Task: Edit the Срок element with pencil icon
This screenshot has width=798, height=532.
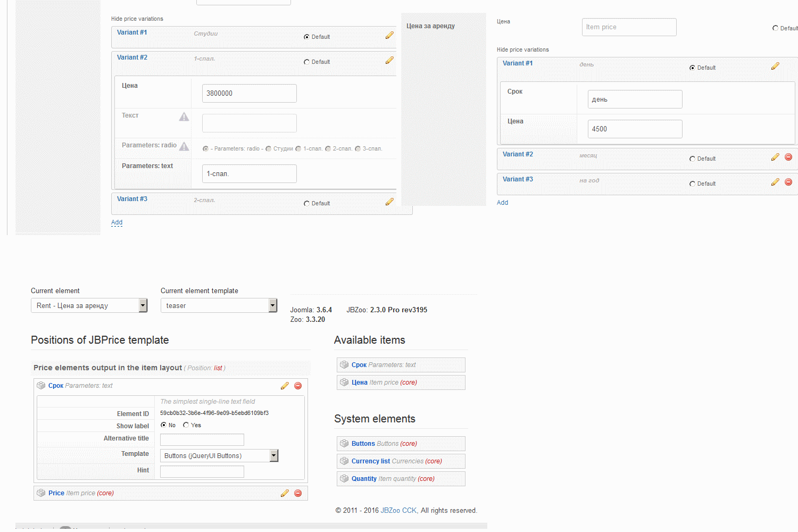Action: 285,386
